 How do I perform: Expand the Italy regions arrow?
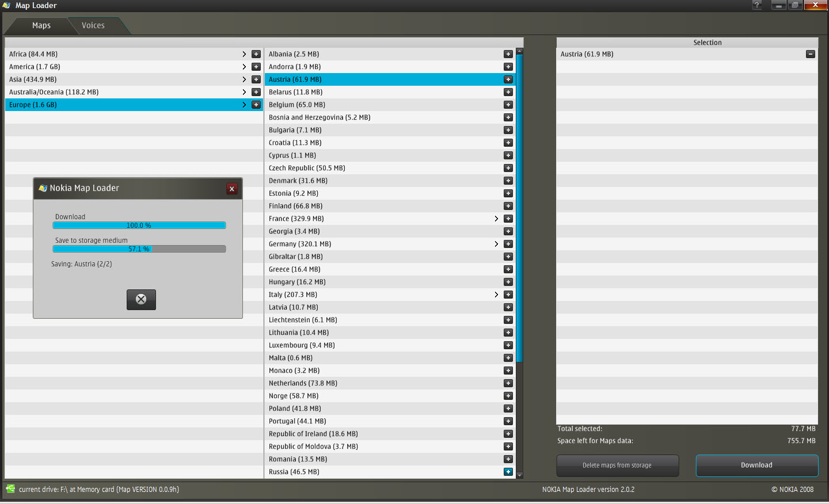coord(496,295)
